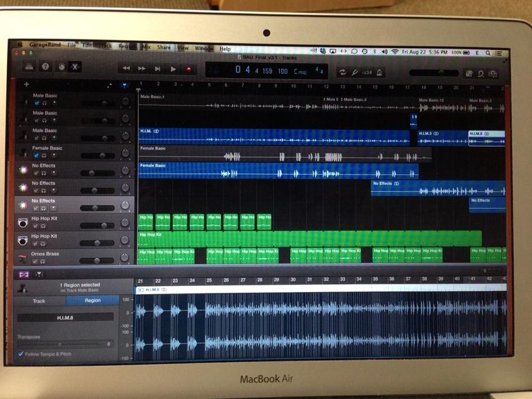Toggle the 1234 Count-in button

tap(367, 72)
